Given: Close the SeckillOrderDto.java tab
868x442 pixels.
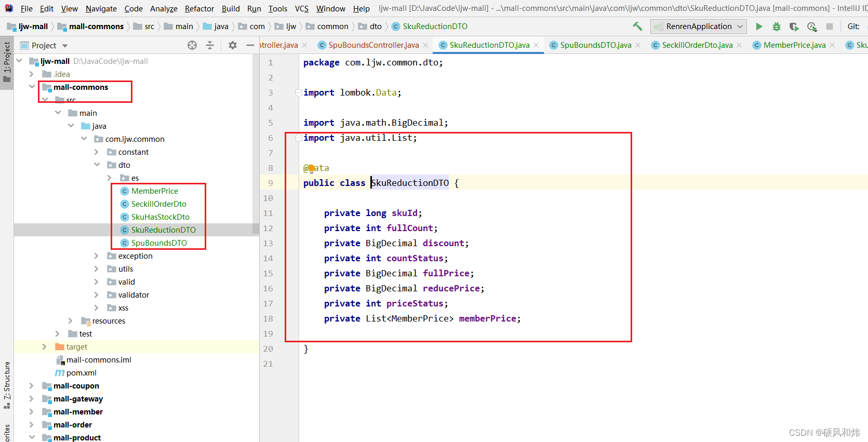Looking at the screenshot, I should [x=739, y=45].
